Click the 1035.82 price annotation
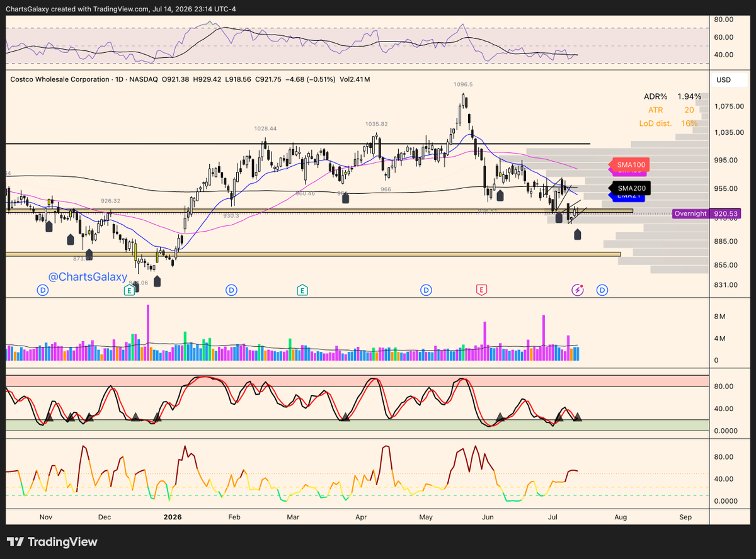The width and height of the screenshot is (756, 559). click(x=376, y=124)
